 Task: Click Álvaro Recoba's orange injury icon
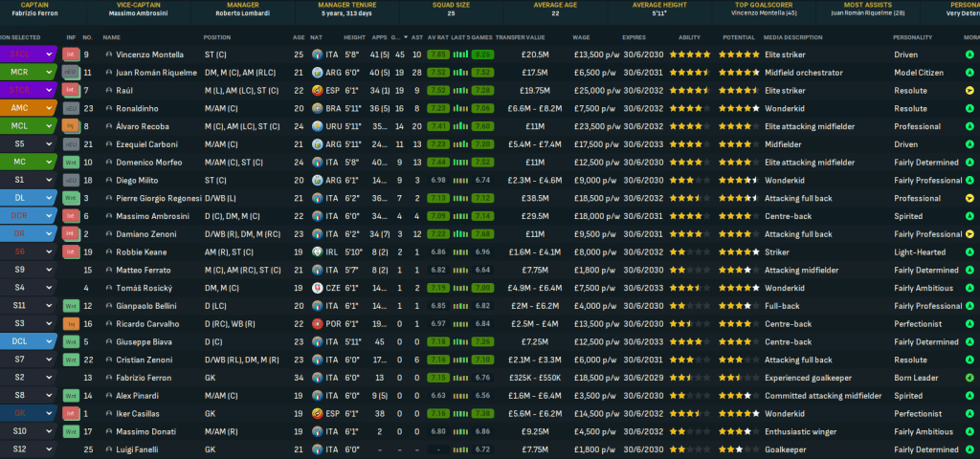coord(71,126)
